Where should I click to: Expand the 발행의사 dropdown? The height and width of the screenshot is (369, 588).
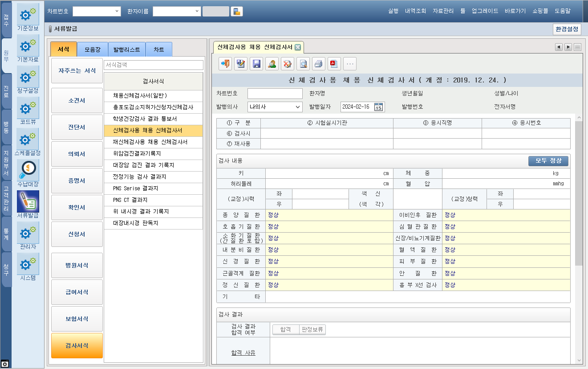pos(298,107)
